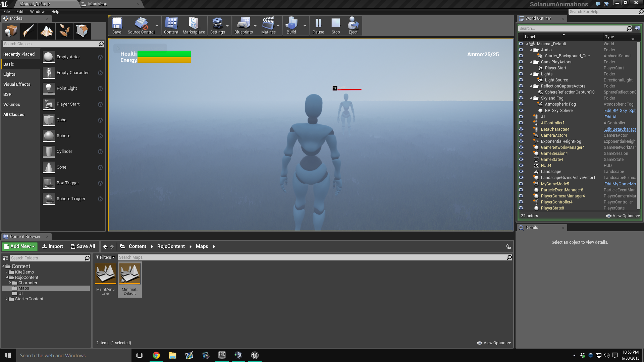Select the Landscape mode icon
This screenshot has width=644, height=362.
point(47,31)
